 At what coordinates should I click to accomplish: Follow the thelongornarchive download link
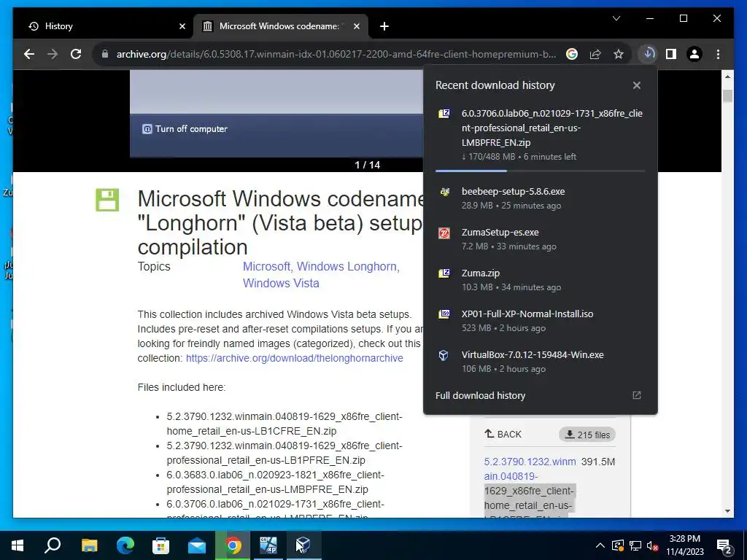click(x=295, y=358)
